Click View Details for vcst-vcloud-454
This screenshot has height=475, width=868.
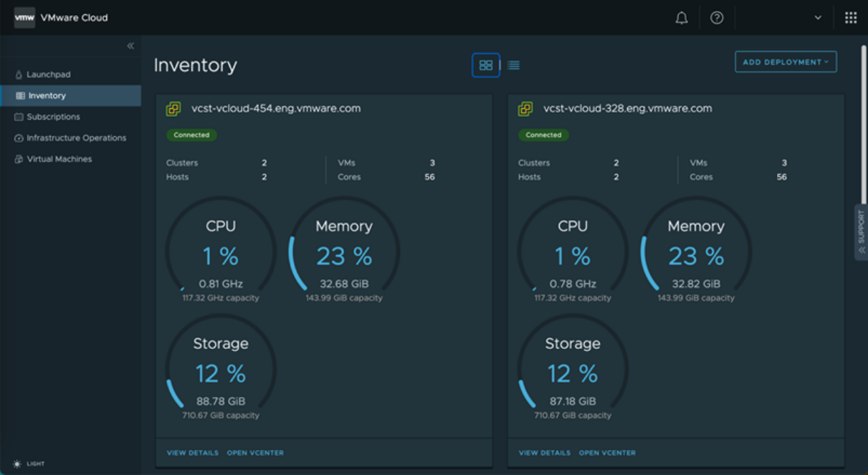point(192,453)
